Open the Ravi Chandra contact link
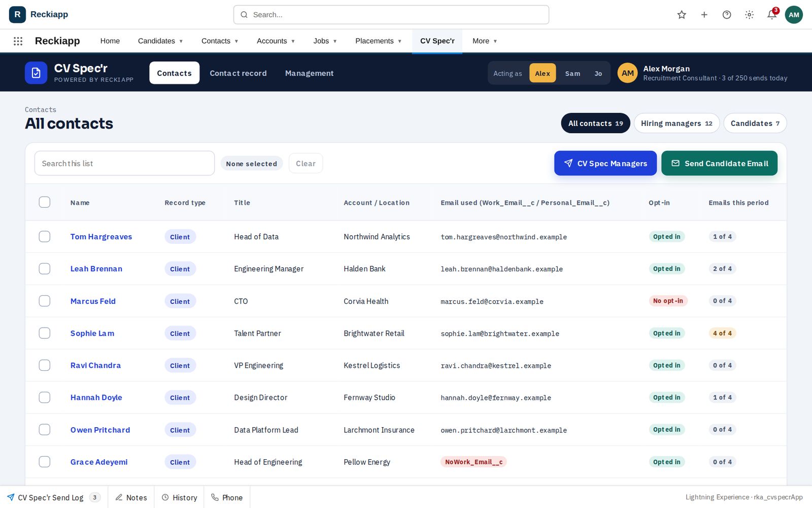 pyautogui.click(x=95, y=365)
